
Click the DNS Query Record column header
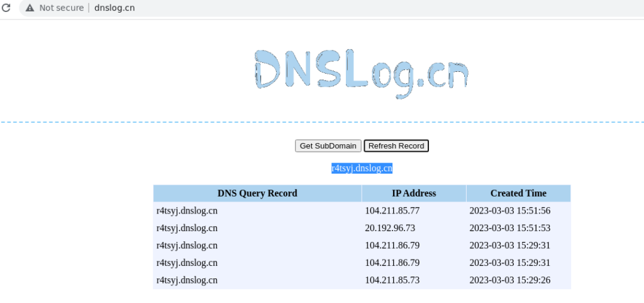(257, 193)
